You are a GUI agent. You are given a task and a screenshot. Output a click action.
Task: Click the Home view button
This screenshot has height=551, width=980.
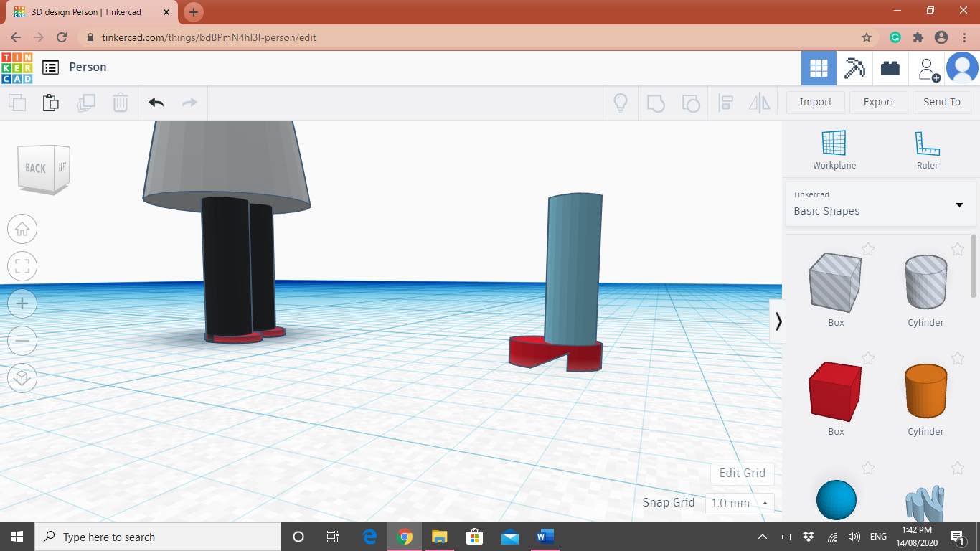point(22,229)
